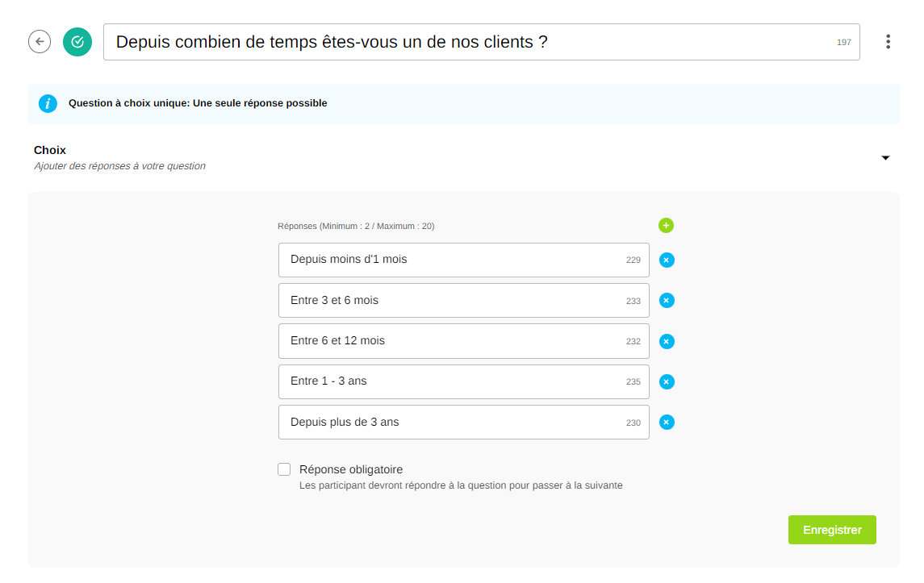This screenshot has height=583, width=924.
Task: Remove the 'Depuis plus de 3 ans' answer
Action: 667,422
